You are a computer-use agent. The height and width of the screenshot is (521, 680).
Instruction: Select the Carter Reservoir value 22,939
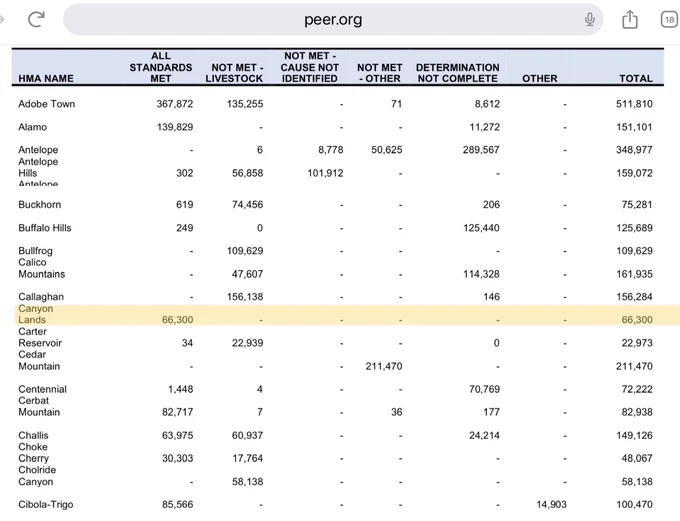247,343
